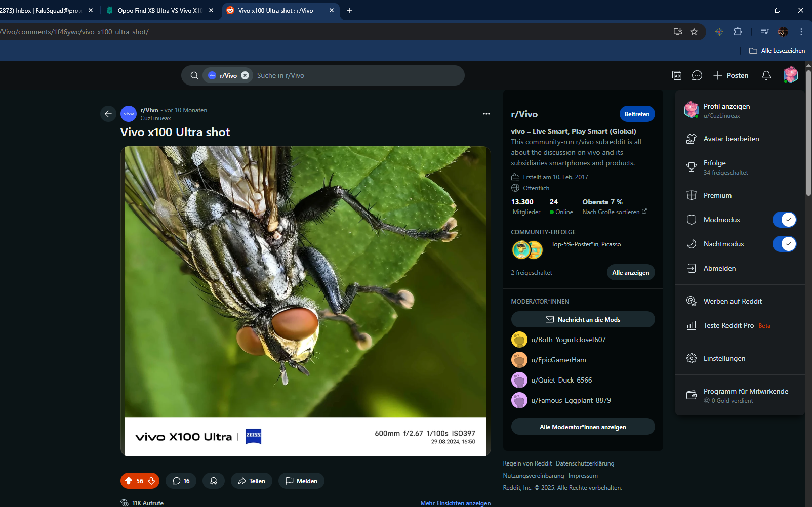Open the fly macro photo thumbnail
Screen dimensions: 812x507
pyautogui.click(x=305, y=301)
